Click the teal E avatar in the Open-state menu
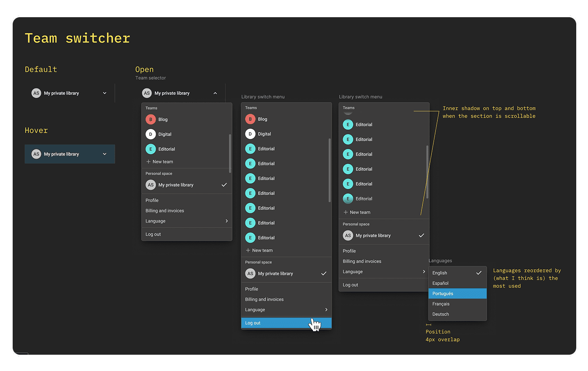The width and height of the screenshot is (588, 371). pos(151,149)
